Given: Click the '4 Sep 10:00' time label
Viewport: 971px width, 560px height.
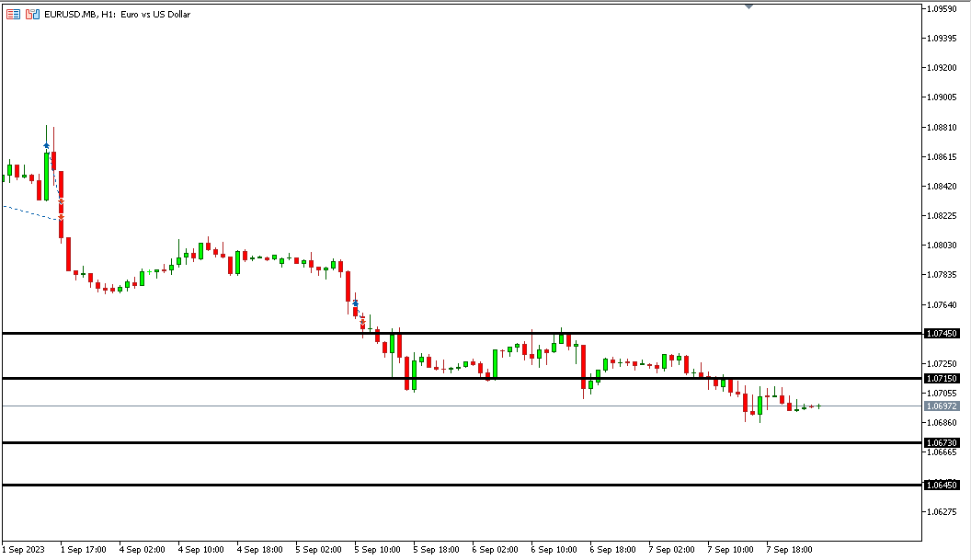Looking at the screenshot, I should [201, 549].
